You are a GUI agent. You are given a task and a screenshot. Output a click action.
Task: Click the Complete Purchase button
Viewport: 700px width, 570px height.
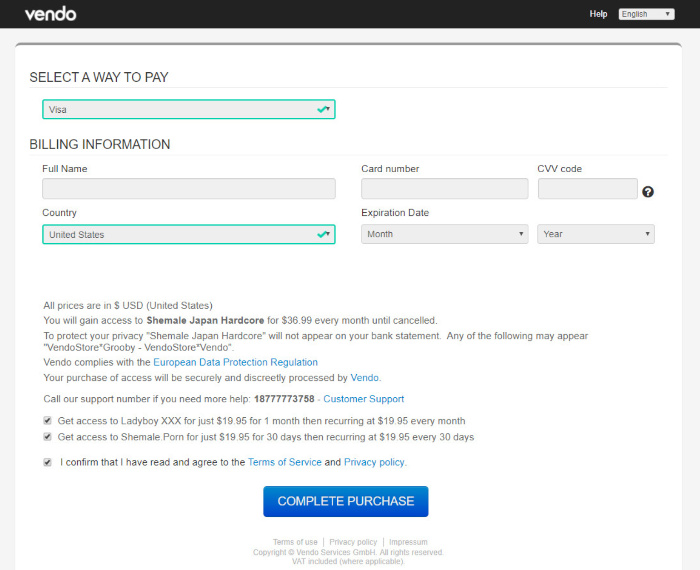click(346, 501)
